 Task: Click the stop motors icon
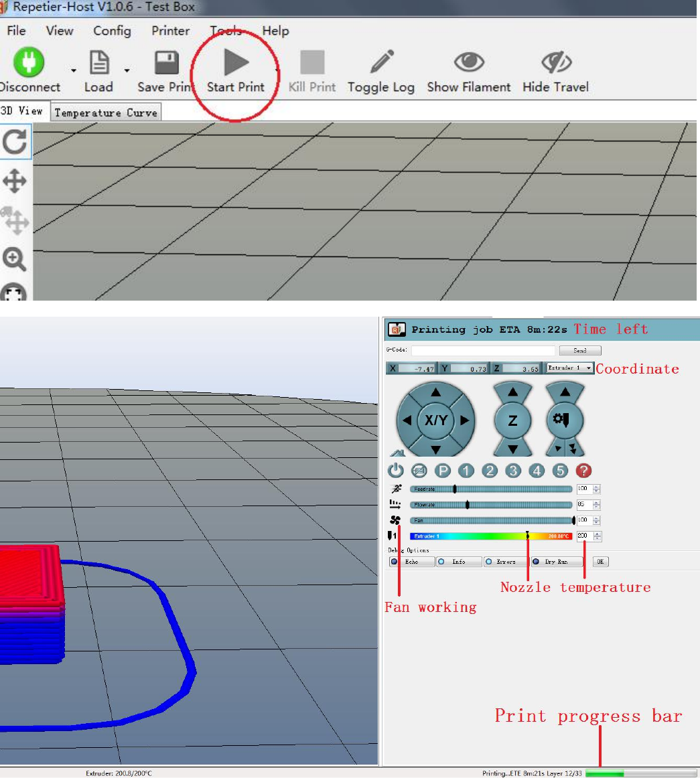coord(419,471)
